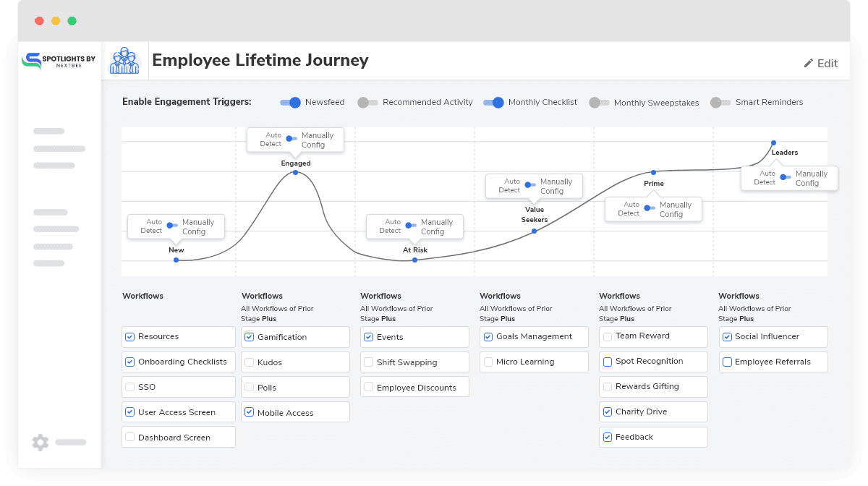Disable the Newsfeed trigger
The image size is (868, 486).
click(x=290, y=102)
